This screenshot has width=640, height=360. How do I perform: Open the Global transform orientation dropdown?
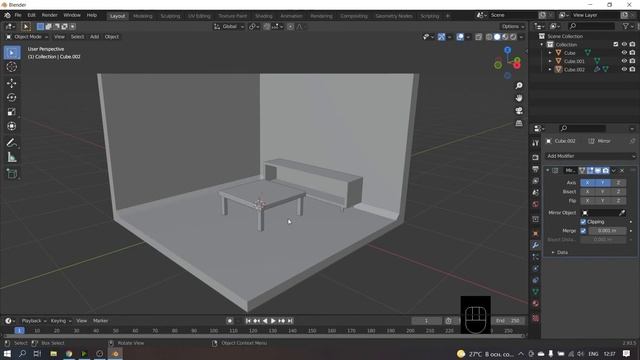pos(229,27)
